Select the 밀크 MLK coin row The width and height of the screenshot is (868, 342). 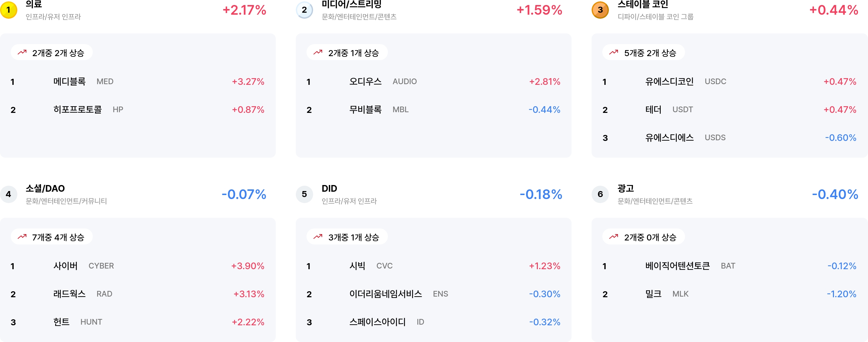coord(729,294)
